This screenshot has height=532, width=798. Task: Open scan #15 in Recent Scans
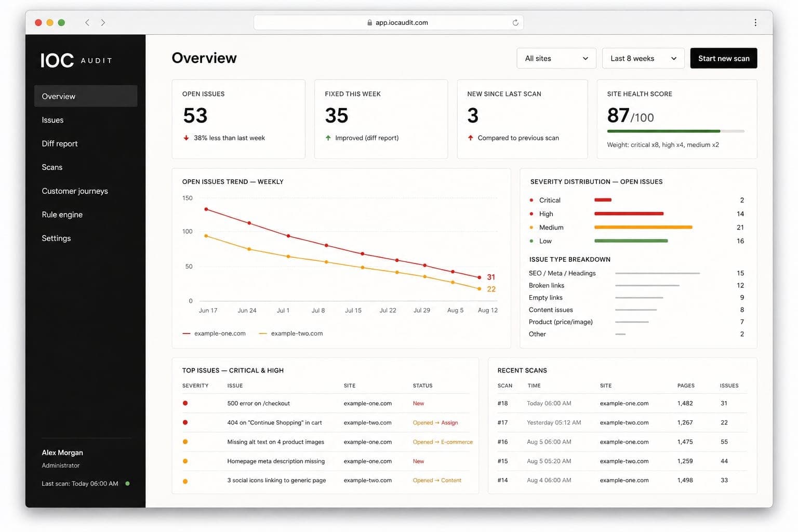coord(622,461)
